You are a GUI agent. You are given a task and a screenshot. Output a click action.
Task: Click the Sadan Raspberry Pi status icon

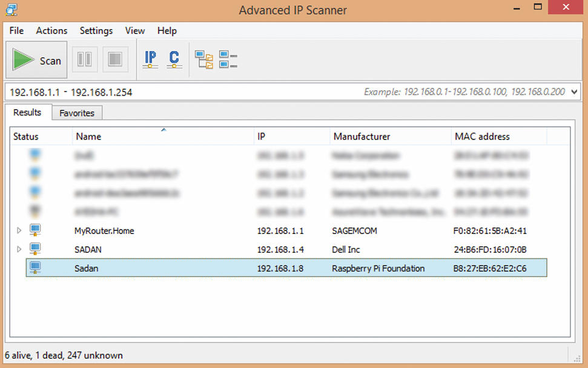point(35,267)
